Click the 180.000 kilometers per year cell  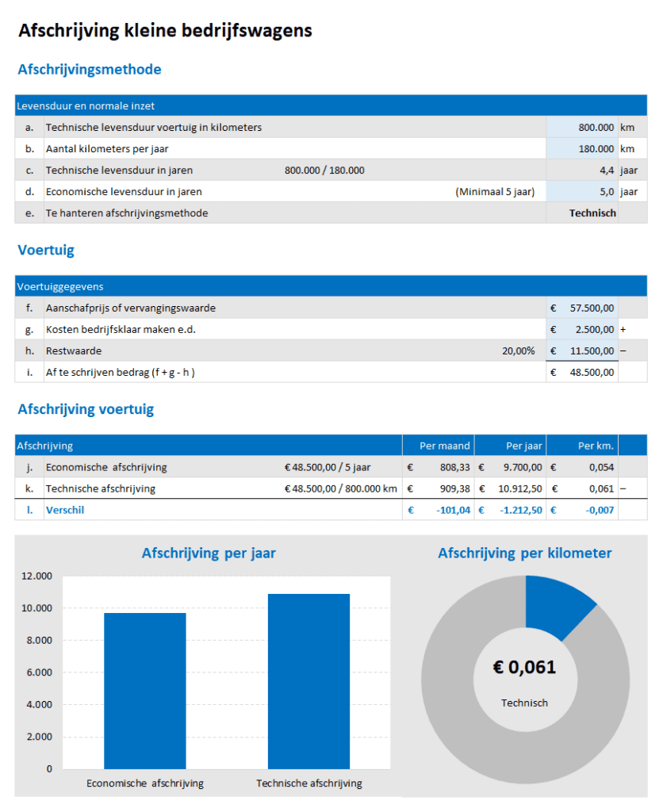(582, 148)
